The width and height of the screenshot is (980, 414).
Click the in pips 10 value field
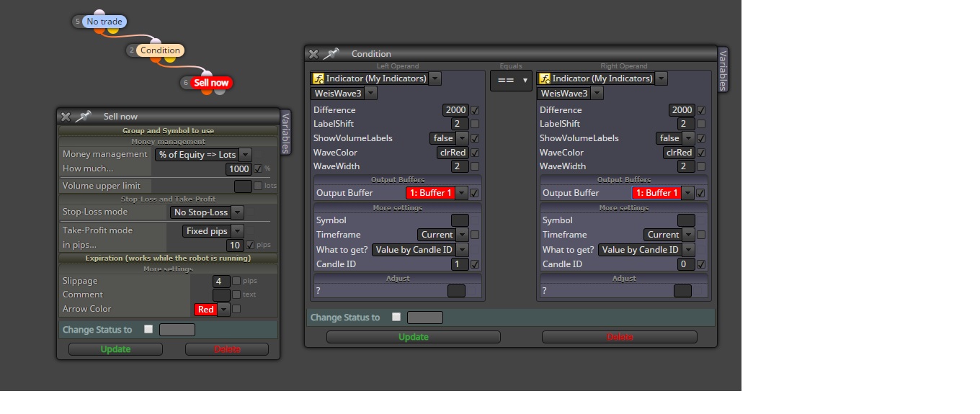(235, 246)
